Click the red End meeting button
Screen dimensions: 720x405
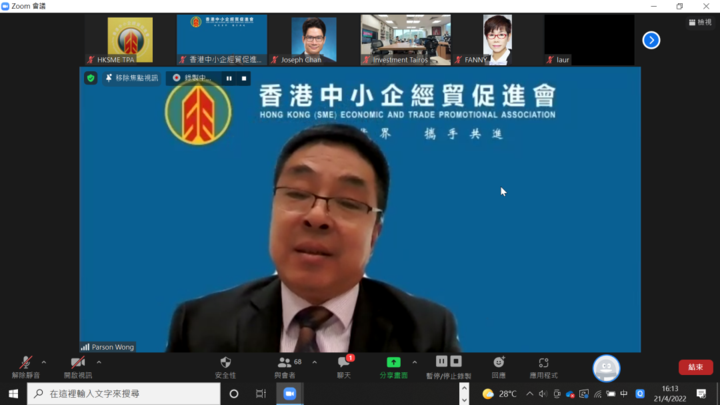point(695,367)
